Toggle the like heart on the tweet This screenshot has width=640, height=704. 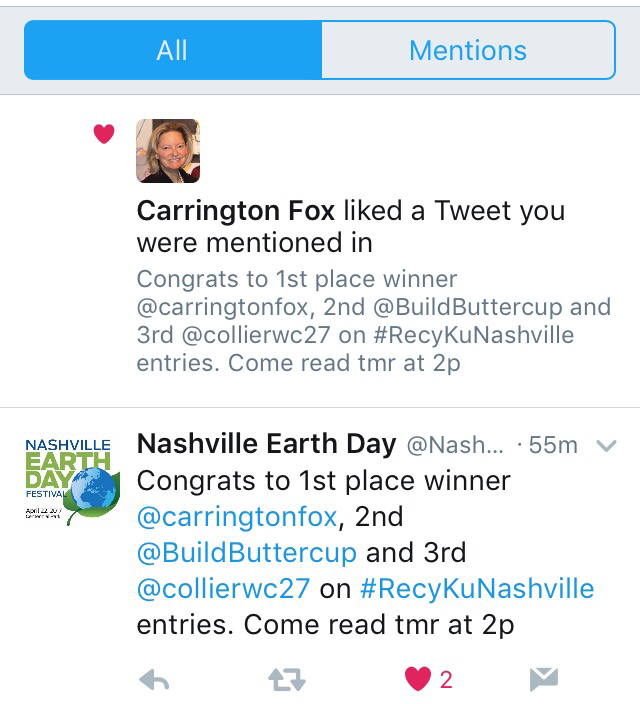point(417,679)
